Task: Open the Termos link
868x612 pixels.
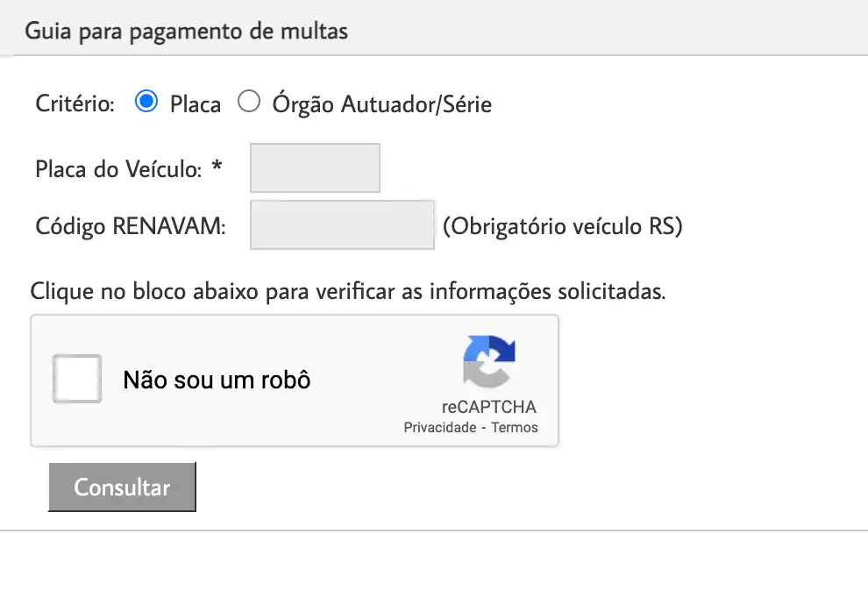Action: tap(515, 428)
